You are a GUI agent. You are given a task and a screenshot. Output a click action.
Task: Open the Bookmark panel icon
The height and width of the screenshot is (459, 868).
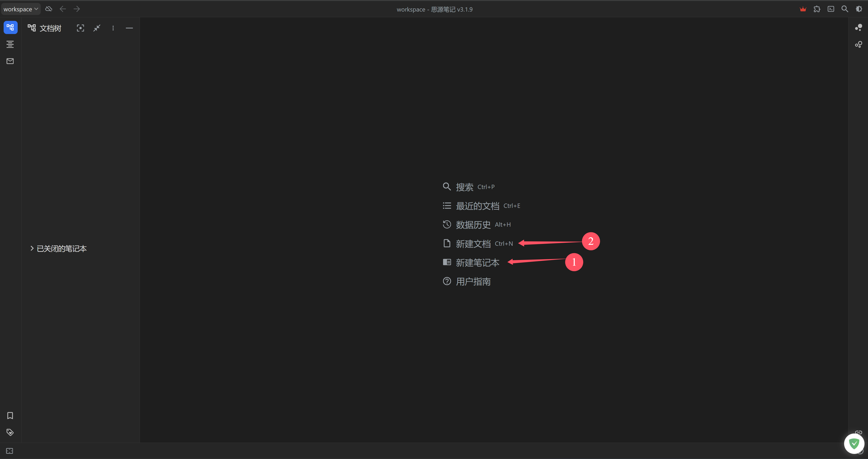pyautogui.click(x=10, y=415)
